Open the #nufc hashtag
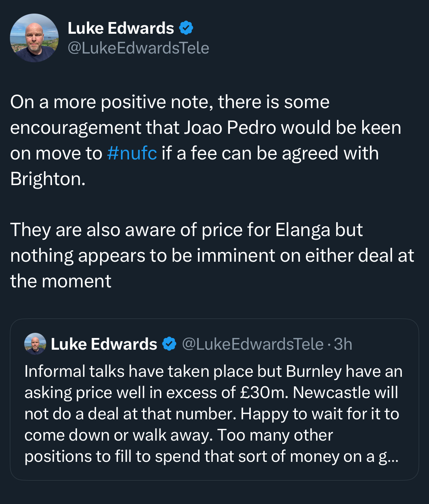Screen dimensions: 429x504 (132, 153)
